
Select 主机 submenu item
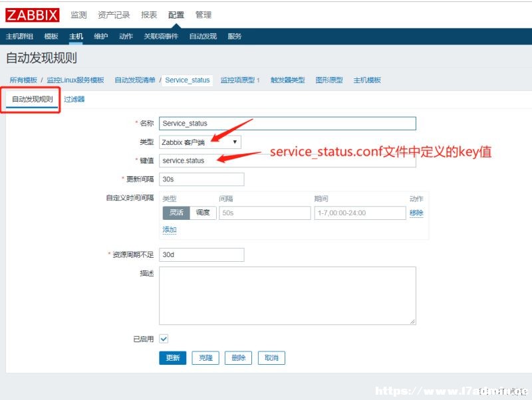coord(76,37)
